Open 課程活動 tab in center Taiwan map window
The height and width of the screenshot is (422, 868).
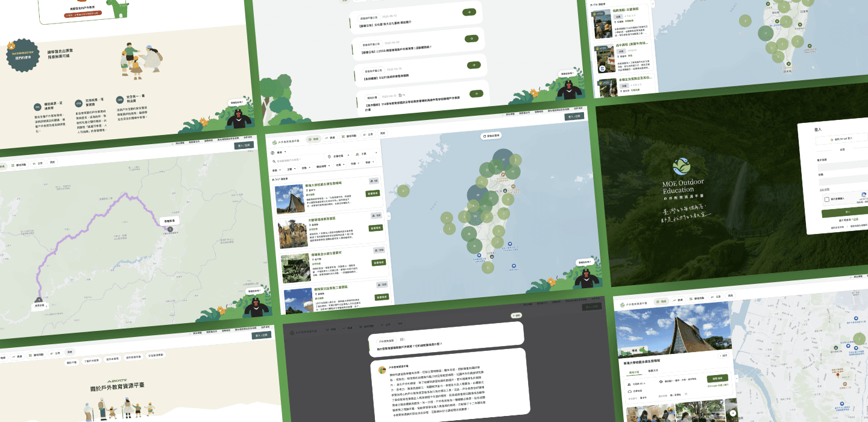coord(348,136)
